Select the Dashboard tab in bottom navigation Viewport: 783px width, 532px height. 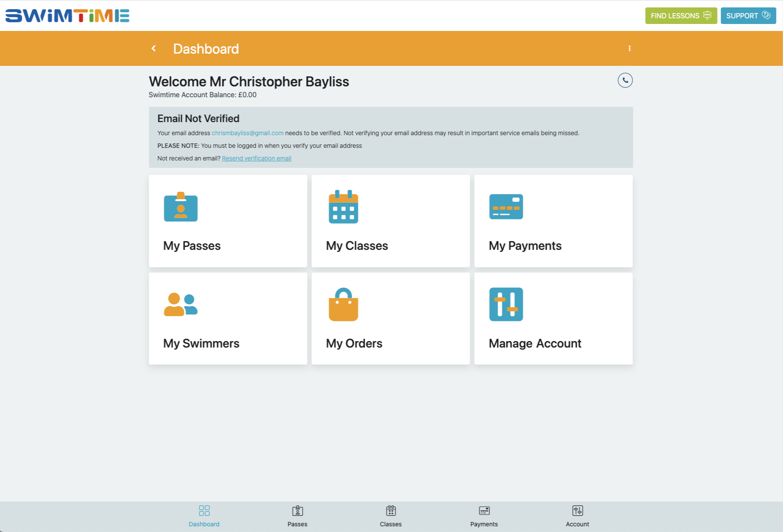(x=204, y=516)
